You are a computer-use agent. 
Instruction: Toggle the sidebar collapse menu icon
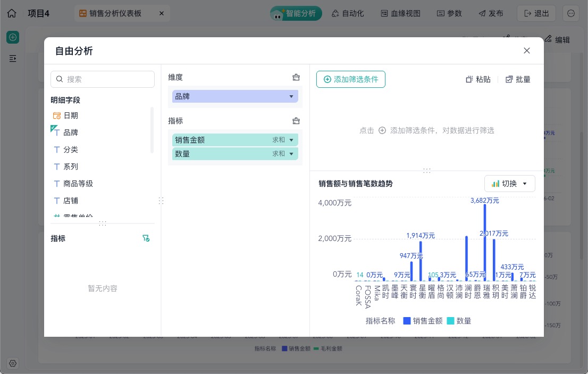(x=13, y=59)
